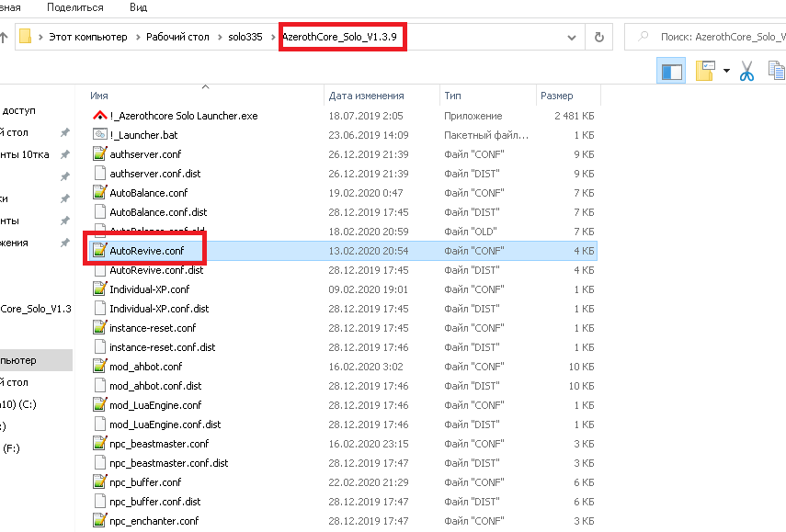Select the AutoBalance.conf file icon
The height and width of the screenshot is (532, 786).
tap(100, 193)
